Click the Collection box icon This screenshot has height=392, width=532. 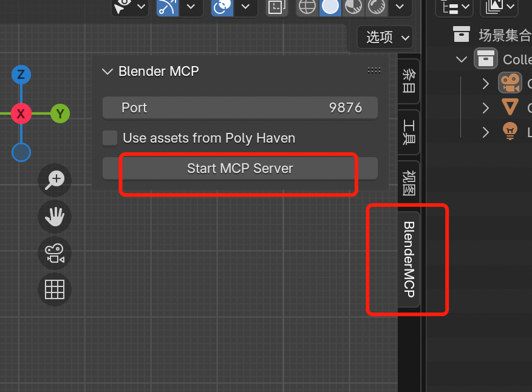pos(485,59)
